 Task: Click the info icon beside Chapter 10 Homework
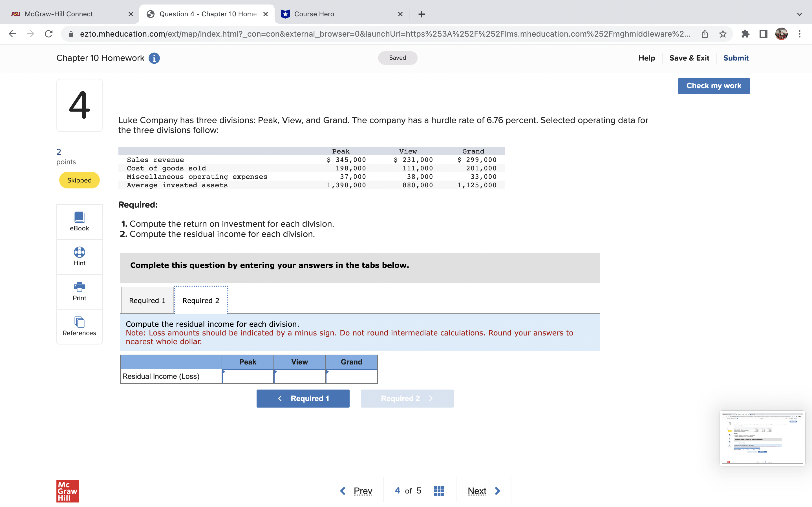[x=154, y=58]
